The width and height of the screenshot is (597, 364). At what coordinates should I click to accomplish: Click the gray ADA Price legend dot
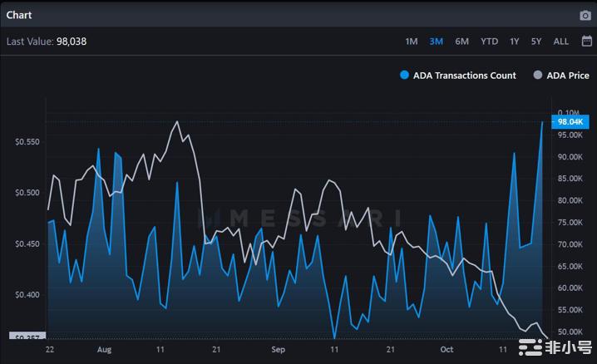(x=538, y=76)
